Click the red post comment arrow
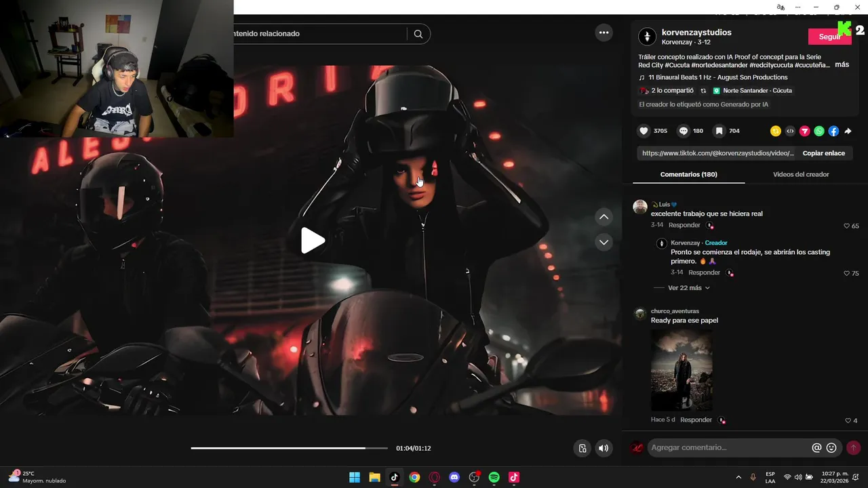 (853, 447)
